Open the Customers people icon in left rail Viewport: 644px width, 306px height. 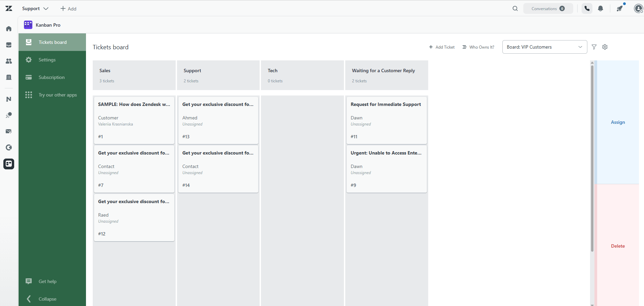click(9, 61)
